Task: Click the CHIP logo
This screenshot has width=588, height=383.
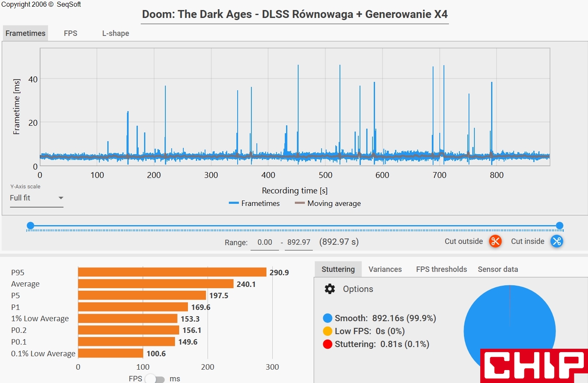Action: pyautogui.click(x=534, y=366)
